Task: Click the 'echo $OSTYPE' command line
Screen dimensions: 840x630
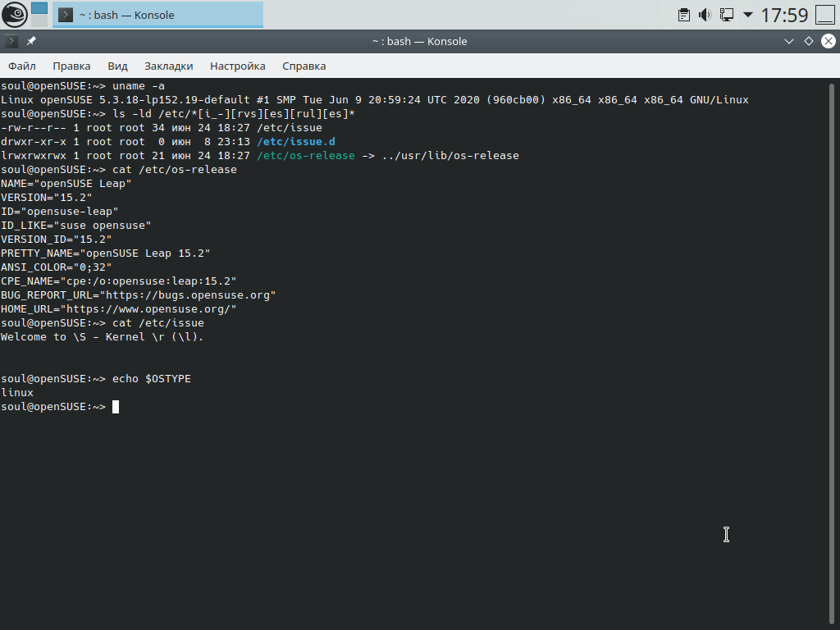Action: click(96, 378)
